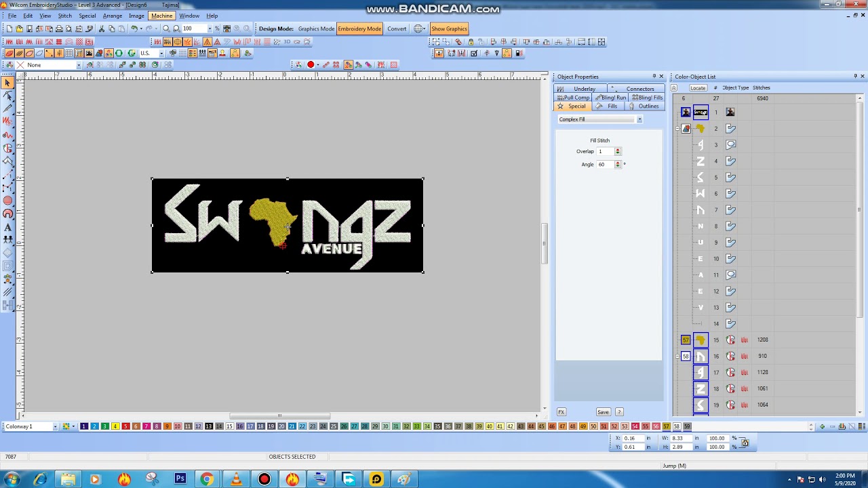Open an existing design file
868x488 pixels.
[19, 28]
